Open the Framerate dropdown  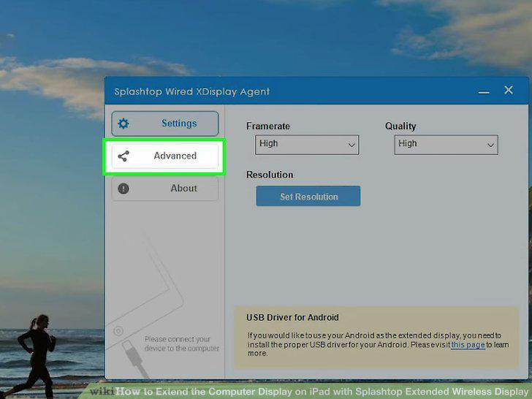[x=307, y=145]
